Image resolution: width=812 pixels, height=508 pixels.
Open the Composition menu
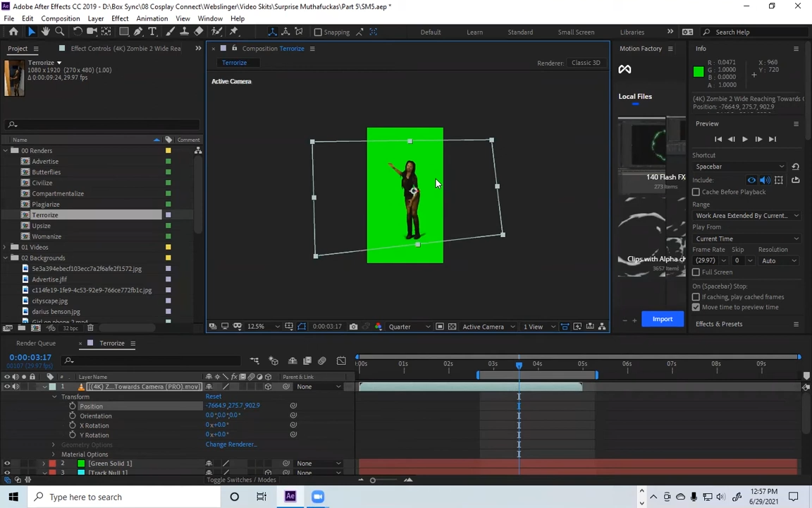click(60, 18)
